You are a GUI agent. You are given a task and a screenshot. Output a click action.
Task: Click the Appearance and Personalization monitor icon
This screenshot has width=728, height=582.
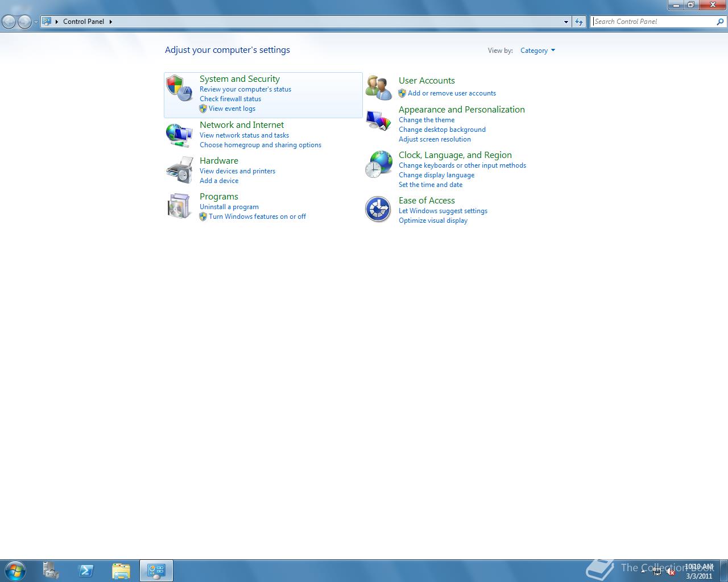[x=378, y=120]
